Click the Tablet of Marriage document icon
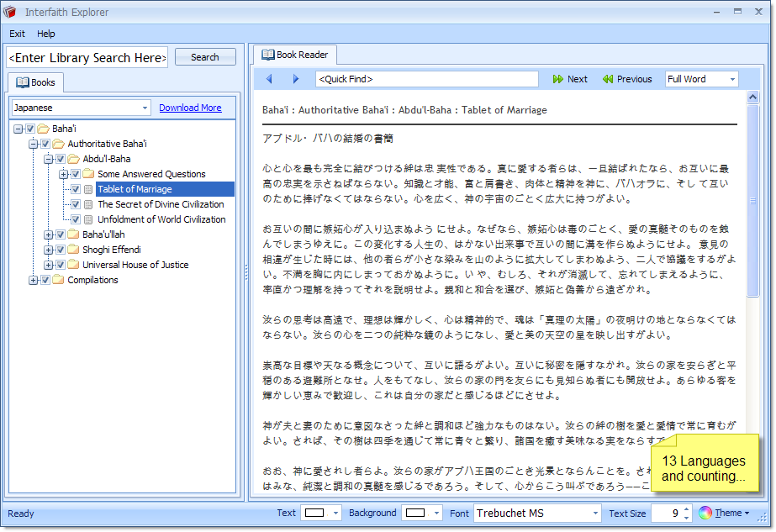Screen dimensions: 776x532 (x=89, y=189)
